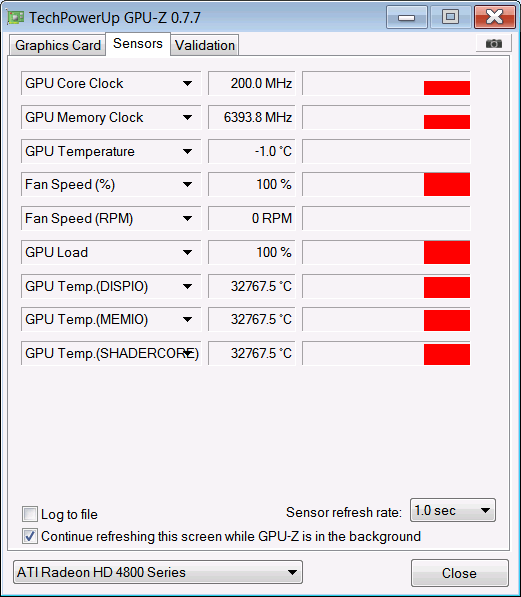
Task: Enable the Log to file checkbox
Action: click(30, 514)
